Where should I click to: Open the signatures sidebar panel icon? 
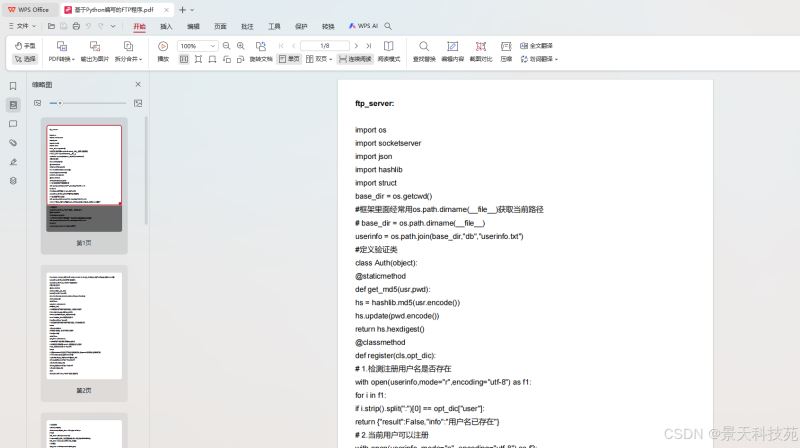coord(13,162)
